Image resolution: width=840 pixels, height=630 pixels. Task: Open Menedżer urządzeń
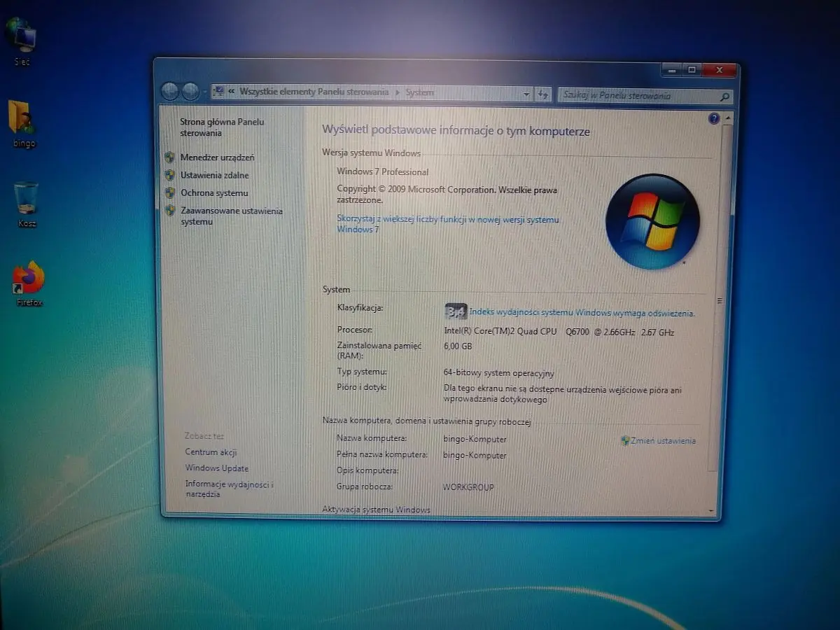tap(217, 157)
